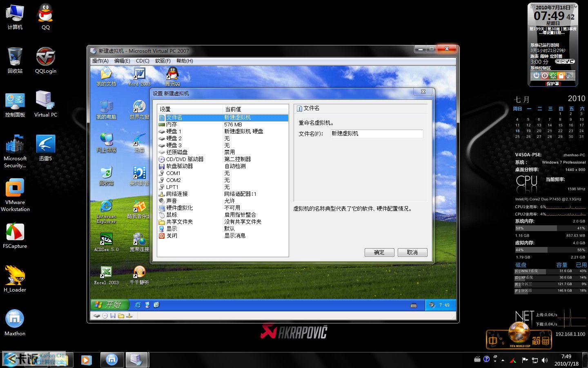Select the 显示 setting row

[x=223, y=229]
